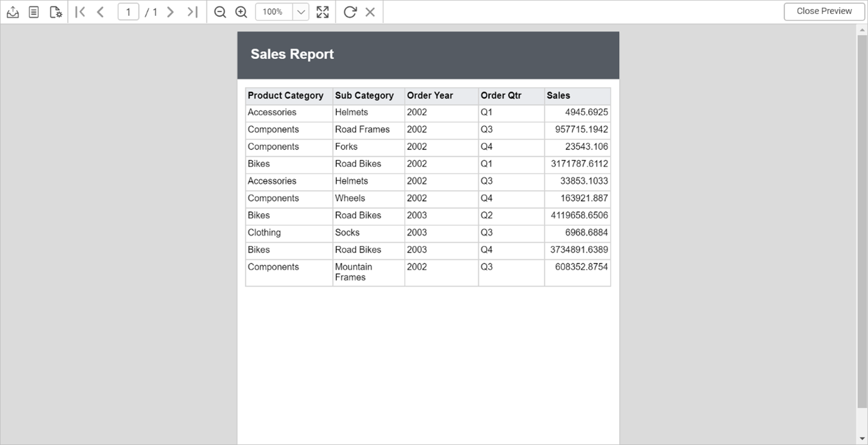The height and width of the screenshot is (445, 868).
Task: Toggle fit-to-page view mode
Action: (x=322, y=12)
